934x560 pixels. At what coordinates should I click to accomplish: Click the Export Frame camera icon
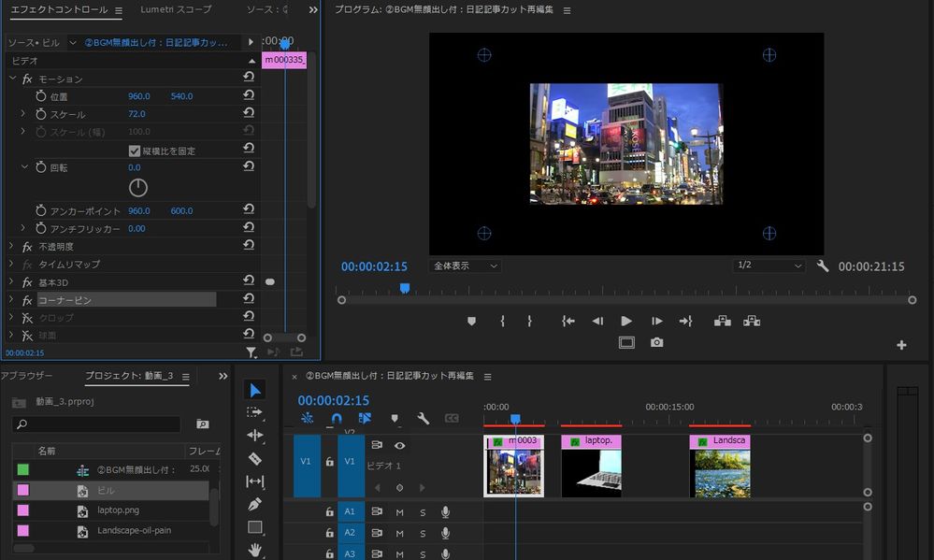(x=657, y=343)
